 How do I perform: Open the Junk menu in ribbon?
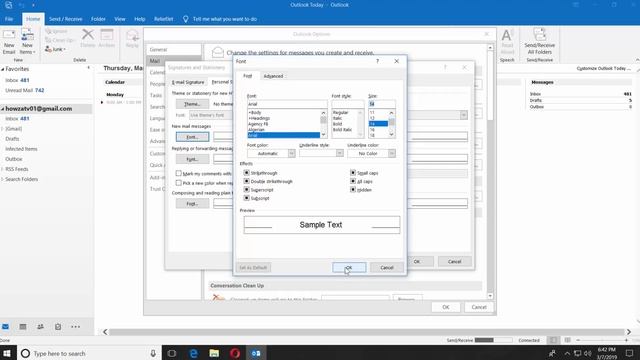pyautogui.click(x=56, y=49)
